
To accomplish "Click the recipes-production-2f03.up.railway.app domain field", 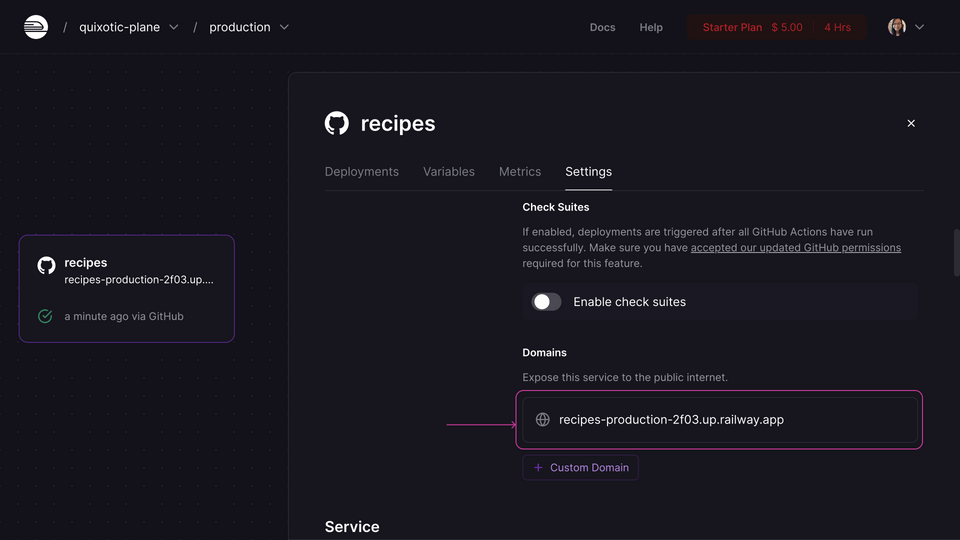I will [719, 420].
